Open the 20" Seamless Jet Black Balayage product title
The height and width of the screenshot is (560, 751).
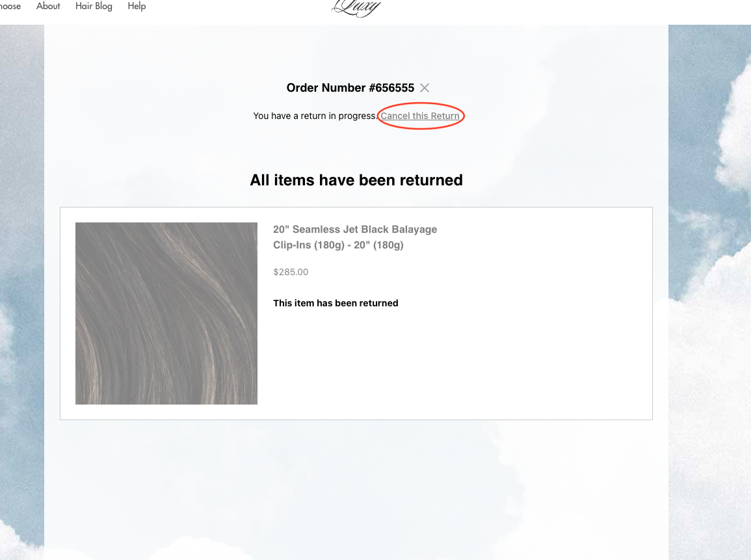coord(356,230)
